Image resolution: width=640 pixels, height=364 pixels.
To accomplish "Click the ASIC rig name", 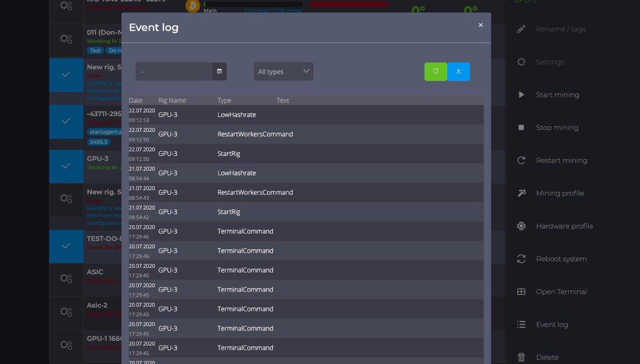I will 95,272.
